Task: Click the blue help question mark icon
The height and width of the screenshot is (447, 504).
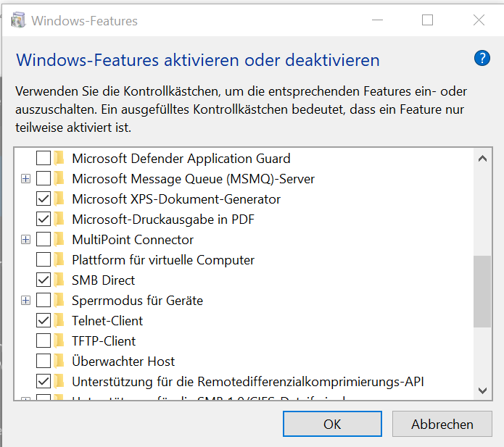Action: pyautogui.click(x=482, y=59)
